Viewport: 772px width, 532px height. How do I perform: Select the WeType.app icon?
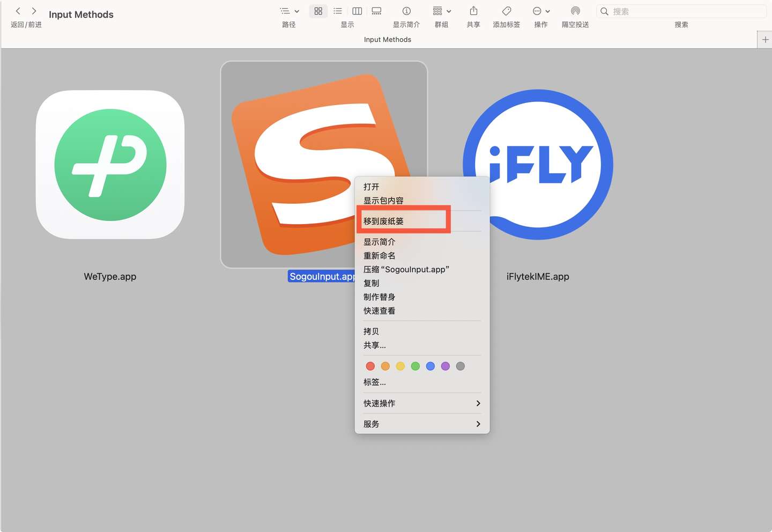tap(110, 165)
